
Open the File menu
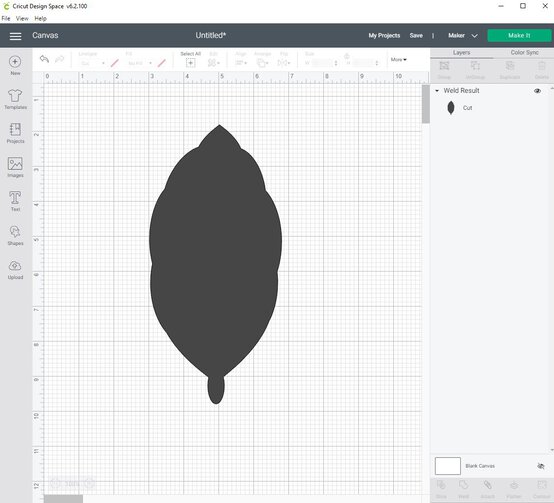tap(6, 18)
